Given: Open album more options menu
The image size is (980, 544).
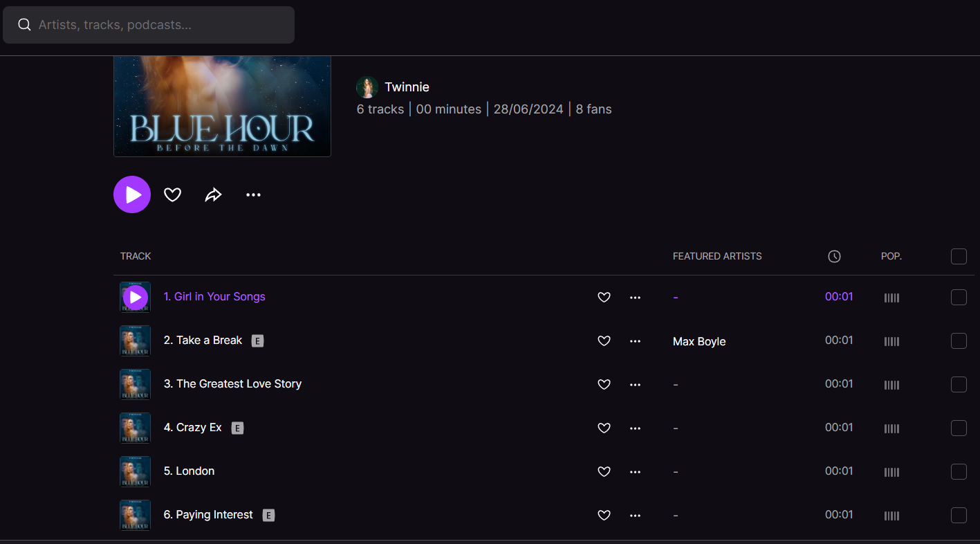Looking at the screenshot, I should tap(254, 195).
